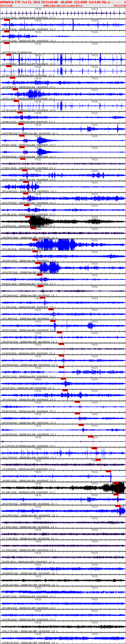Click the 19:23:37.00 end time label
This screenshot has height=644, width=126.
[119, 6]
